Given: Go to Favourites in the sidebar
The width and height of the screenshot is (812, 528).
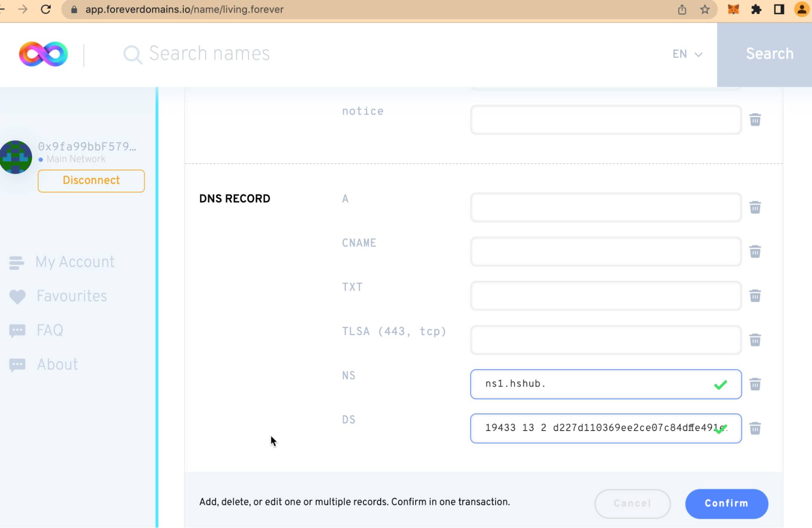Looking at the screenshot, I should click(71, 296).
